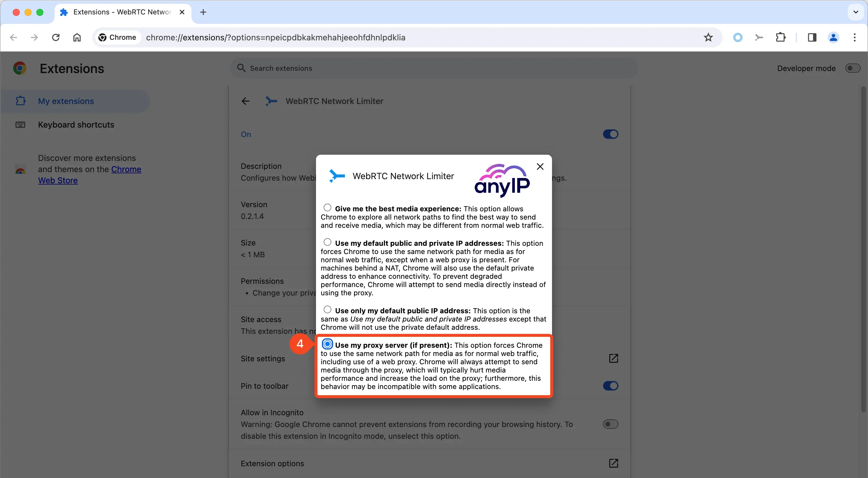The height and width of the screenshot is (478, 868).
Task: Open the Keyboard shortcuts sidebar item
Action: [x=76, y=125]
